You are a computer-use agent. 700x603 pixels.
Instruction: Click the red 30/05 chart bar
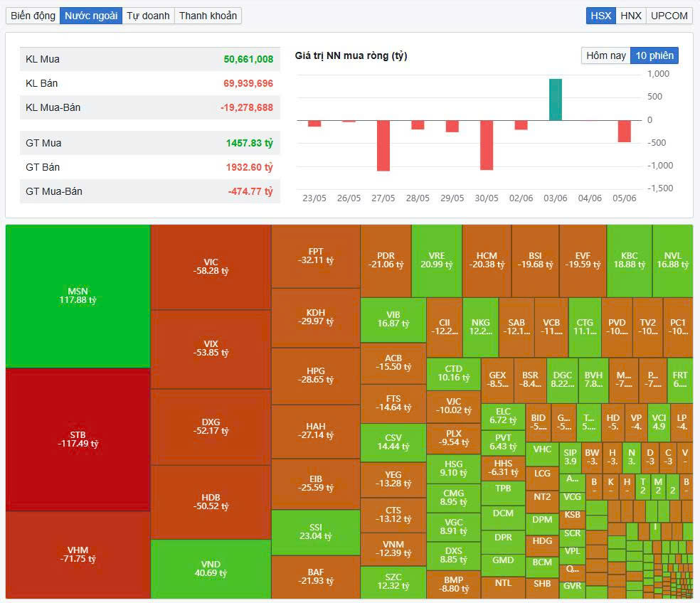click(x=487, y=144)
